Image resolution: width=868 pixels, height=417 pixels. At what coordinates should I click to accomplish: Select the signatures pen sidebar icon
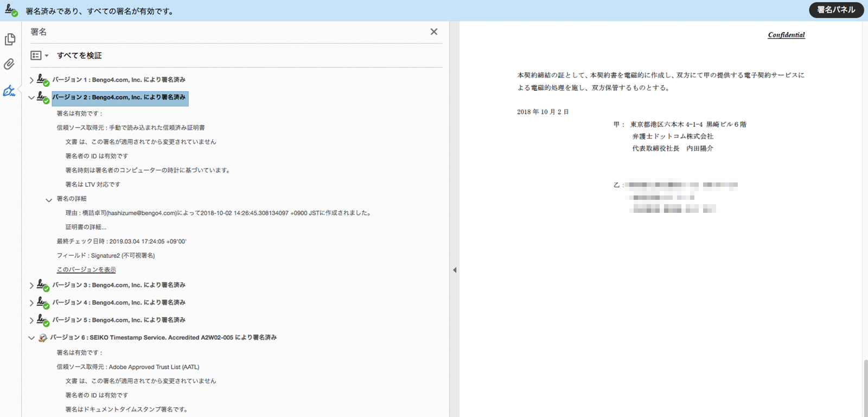click(x=9, y=91)
